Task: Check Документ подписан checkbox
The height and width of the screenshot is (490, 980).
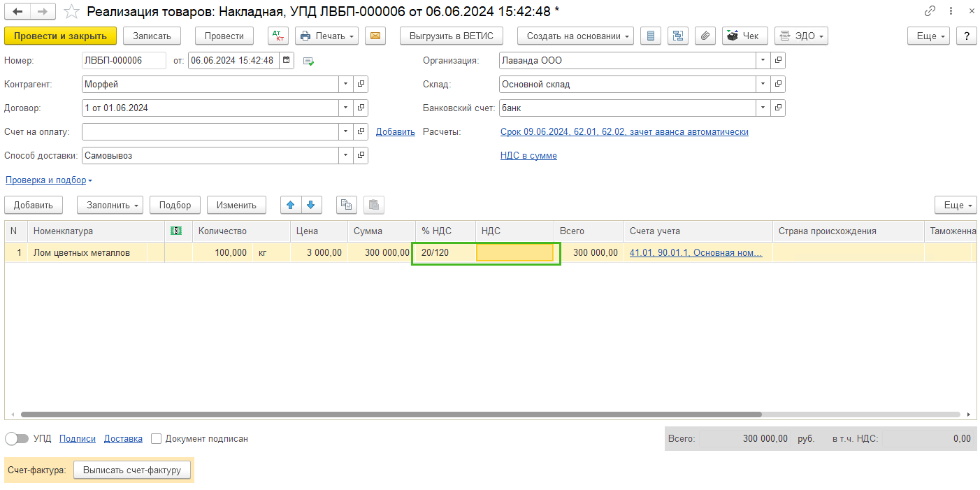Action: tap(157, 439)
